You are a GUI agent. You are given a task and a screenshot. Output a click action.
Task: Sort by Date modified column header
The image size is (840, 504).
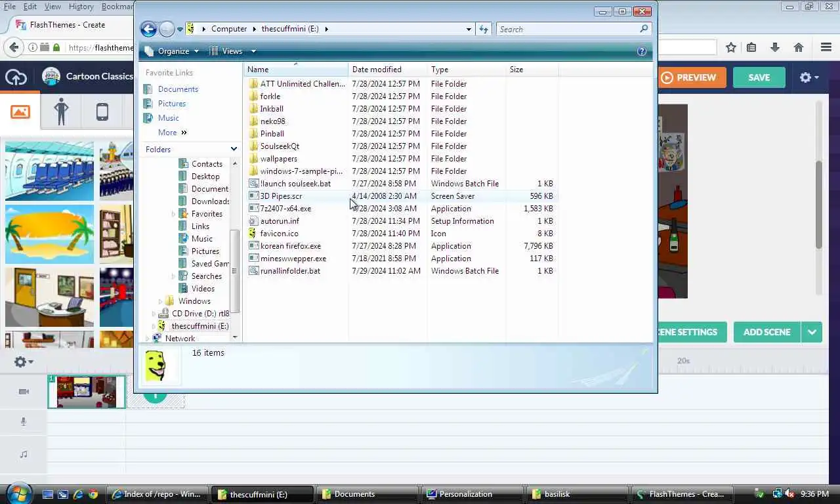point(388,70)
